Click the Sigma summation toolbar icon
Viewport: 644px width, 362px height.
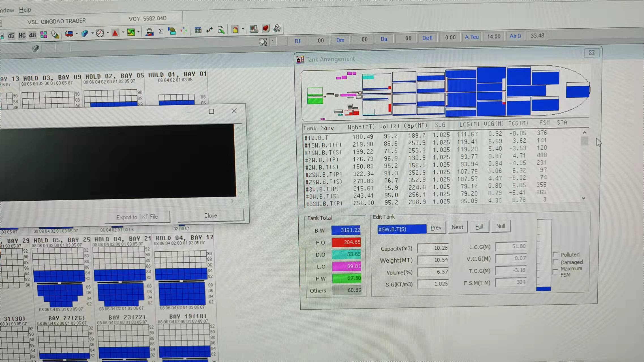click(x=161, y=31)
